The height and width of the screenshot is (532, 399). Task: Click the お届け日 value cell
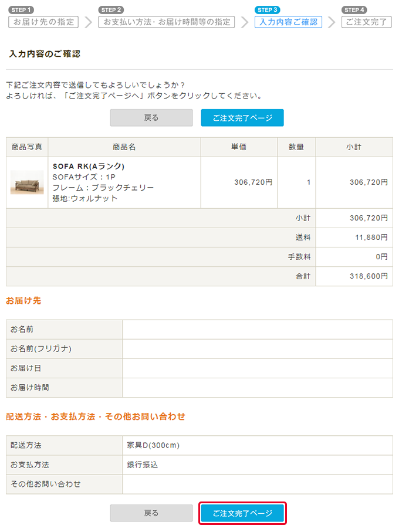(258, 368)
